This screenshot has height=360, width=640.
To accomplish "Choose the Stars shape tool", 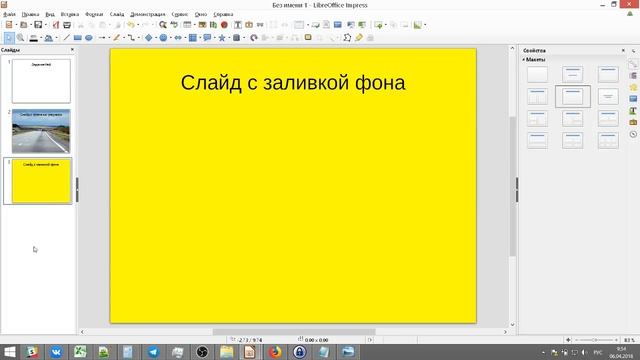I will 222,38.
